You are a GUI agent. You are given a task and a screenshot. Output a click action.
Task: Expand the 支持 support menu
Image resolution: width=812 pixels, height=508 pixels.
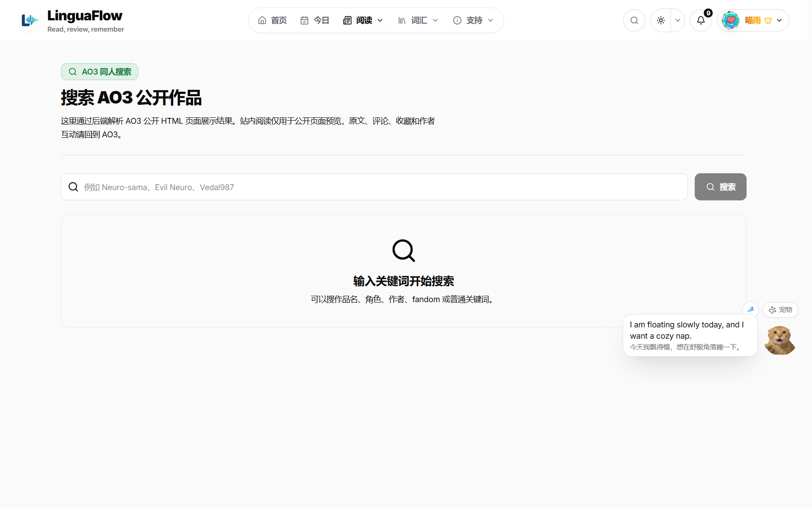pyautogui.click(x=473, y=20)
